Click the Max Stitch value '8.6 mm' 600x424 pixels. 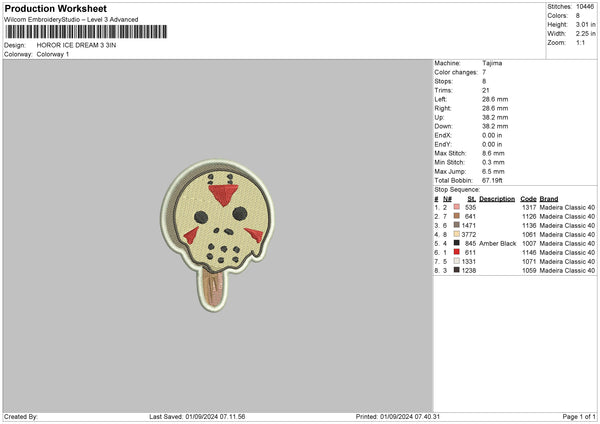(x=493, y=153)
